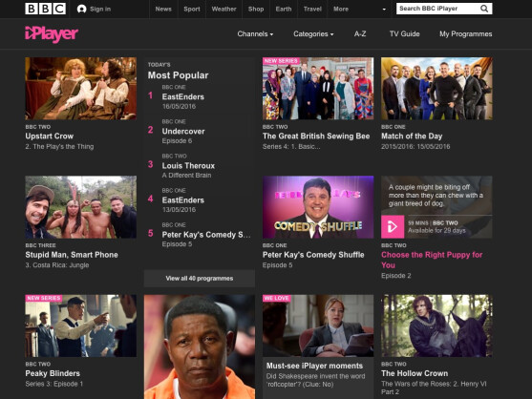Open the Weather menu item
Viewport: 532px width, 399px height.
223,10
